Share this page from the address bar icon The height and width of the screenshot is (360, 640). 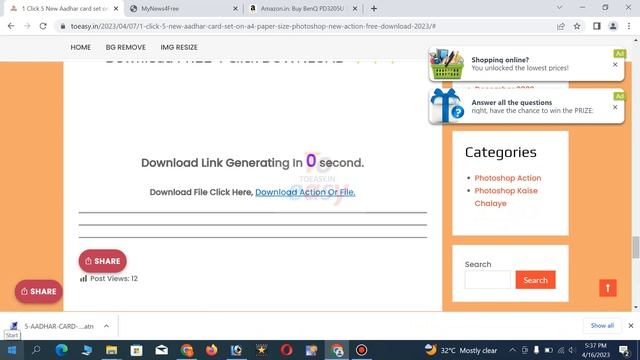[561, 26]
